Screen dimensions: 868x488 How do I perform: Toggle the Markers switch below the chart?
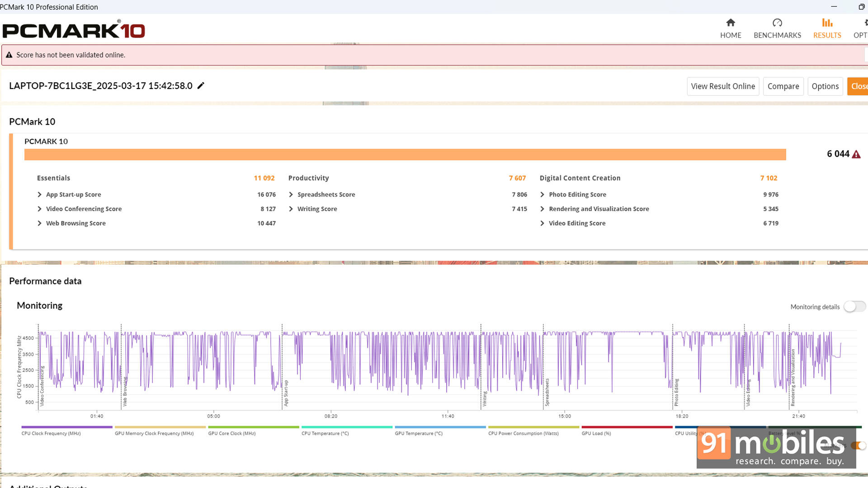point(858,446)
